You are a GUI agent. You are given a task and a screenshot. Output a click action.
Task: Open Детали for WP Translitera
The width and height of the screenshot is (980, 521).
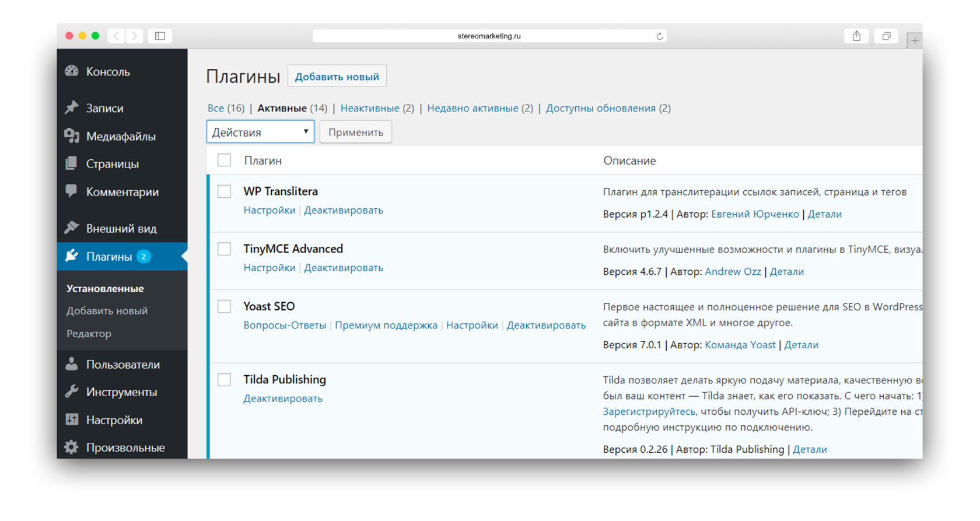824,214
